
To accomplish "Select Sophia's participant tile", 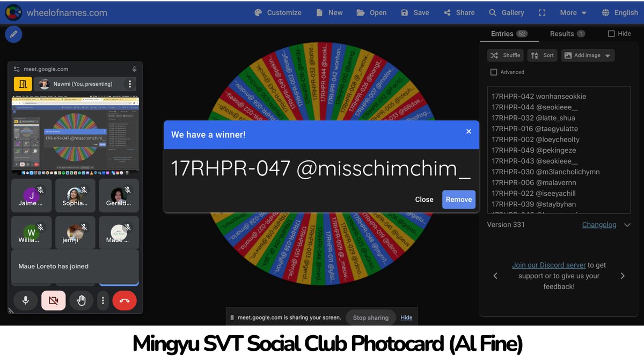I will tap(75, 196).
